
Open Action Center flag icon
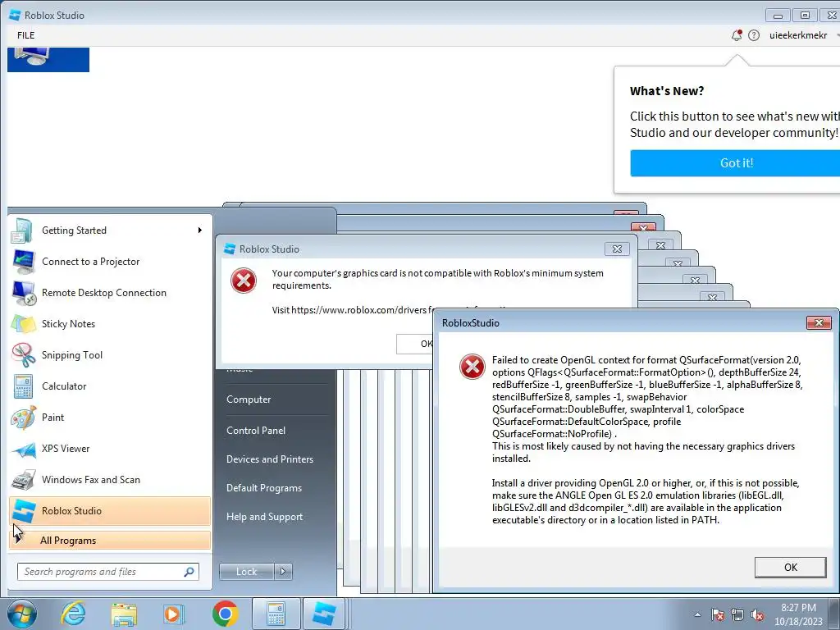718,615
